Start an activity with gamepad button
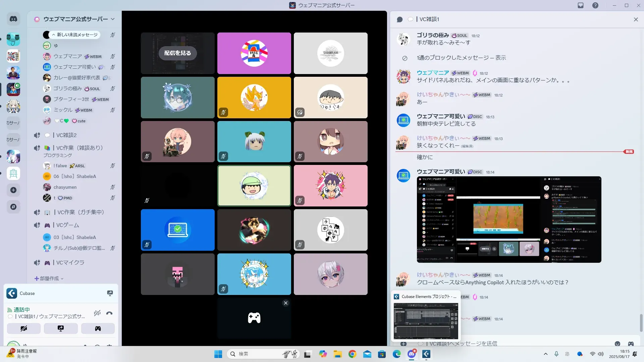Viewport: 644px width, 362px height. click(98, 328)
